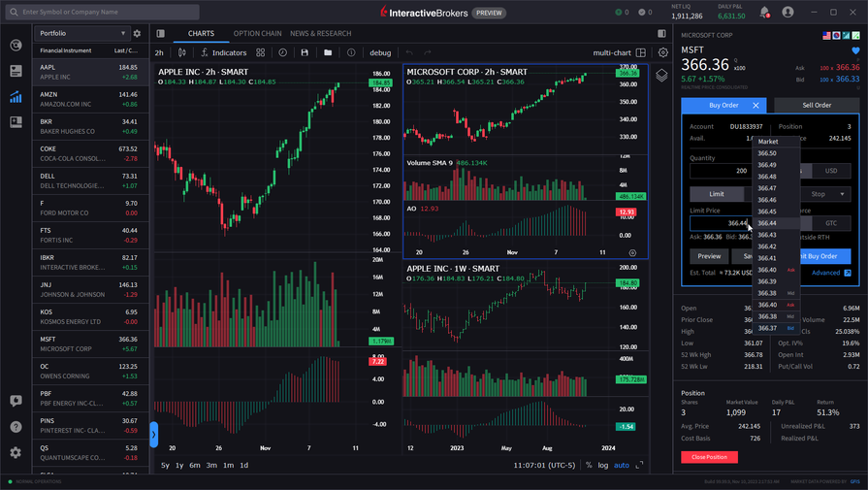Open the chart settings gear icon
This screenshot has width=868, height=490.
[x=663, y=52]
